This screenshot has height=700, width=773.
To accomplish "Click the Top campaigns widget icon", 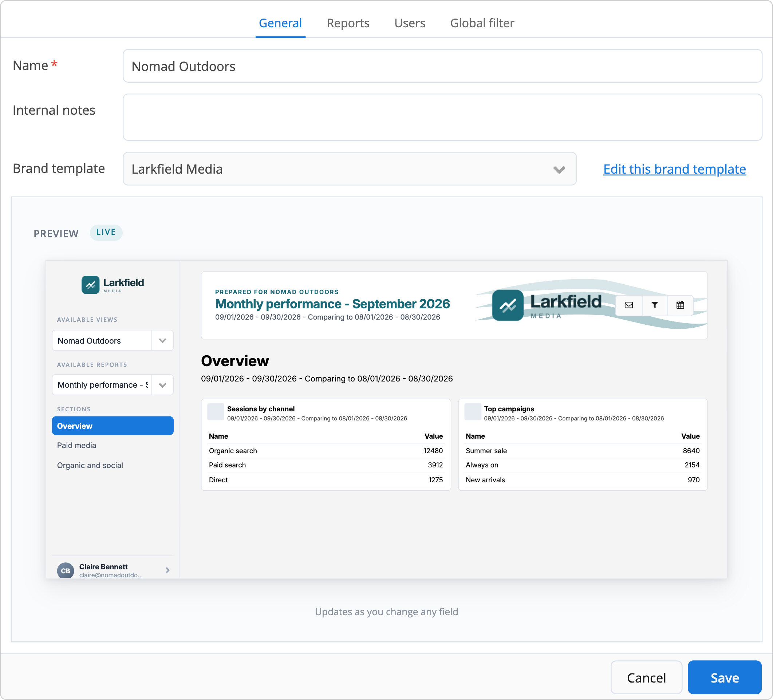I will tap(472, 412).
